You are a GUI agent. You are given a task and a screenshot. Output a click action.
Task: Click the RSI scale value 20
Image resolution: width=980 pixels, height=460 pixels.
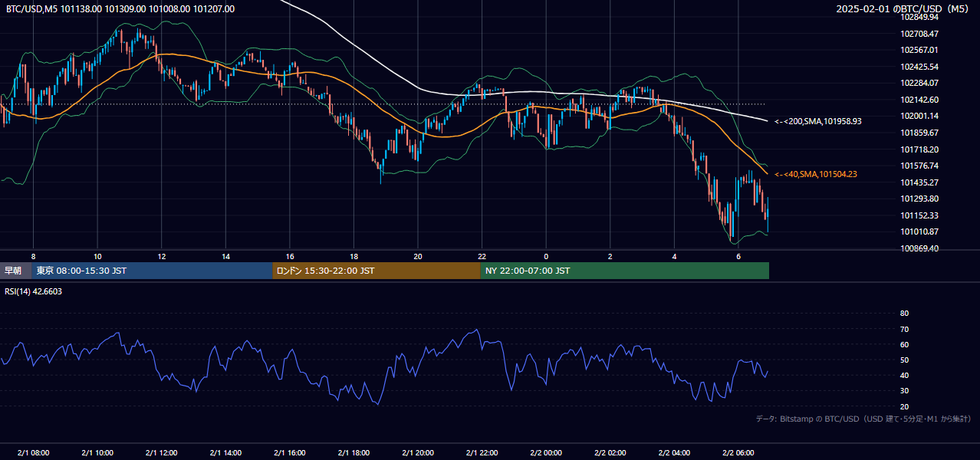(x=904, y=406)
